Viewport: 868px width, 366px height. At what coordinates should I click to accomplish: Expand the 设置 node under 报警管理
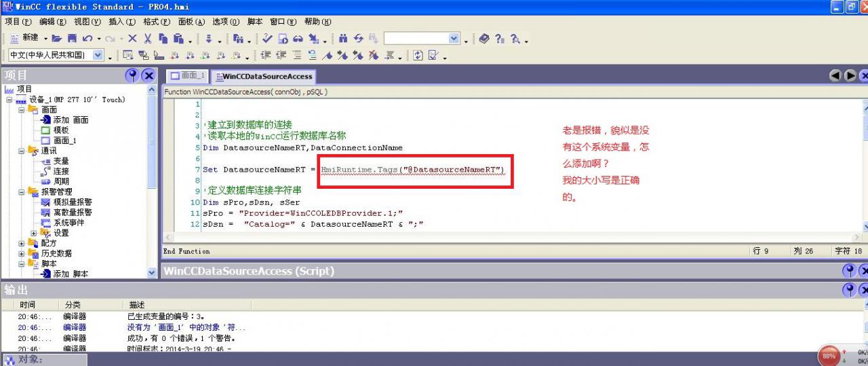33,233
